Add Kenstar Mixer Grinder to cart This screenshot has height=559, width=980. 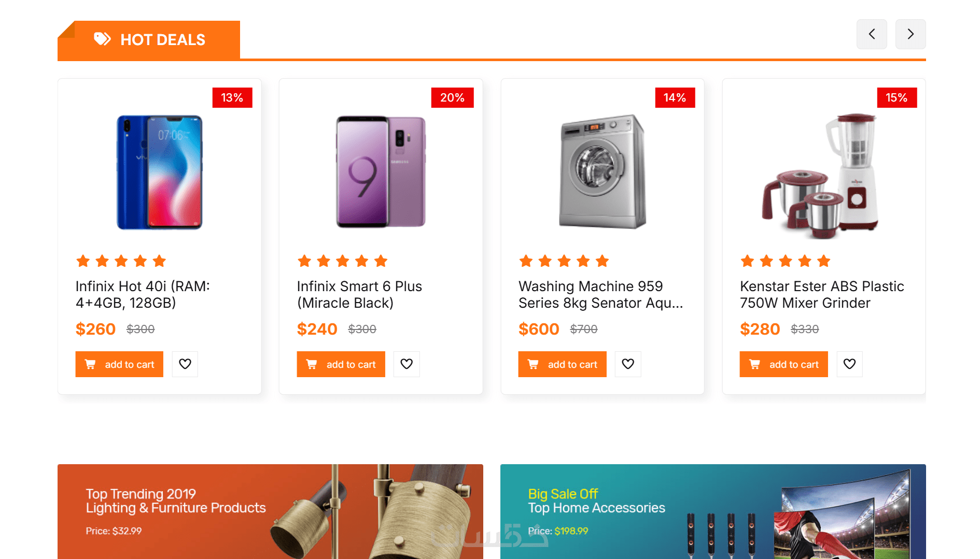click(783, 364)
